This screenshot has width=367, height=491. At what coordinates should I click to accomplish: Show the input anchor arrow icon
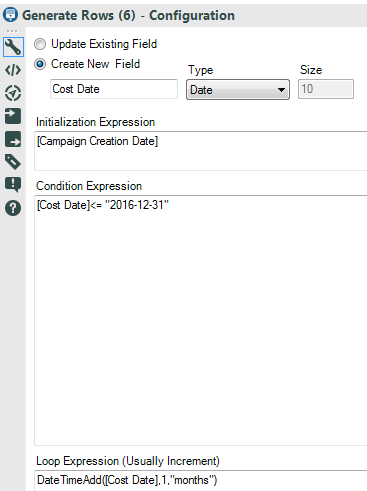(13, 116)
